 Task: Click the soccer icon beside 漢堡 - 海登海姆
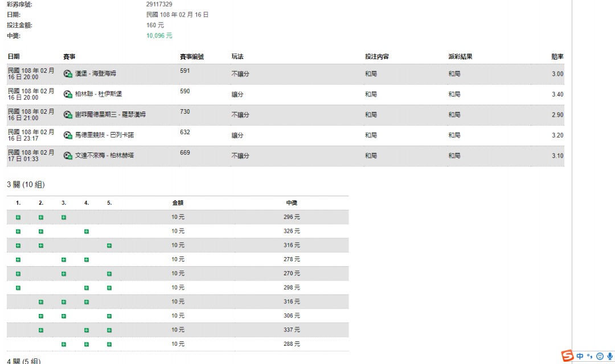pyautogui.click(x=68, y=74)
